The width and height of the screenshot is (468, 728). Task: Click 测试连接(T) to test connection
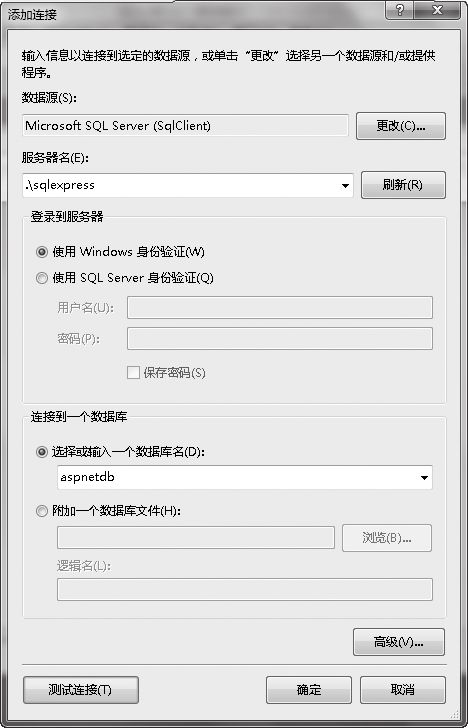[x=80, y=690]
